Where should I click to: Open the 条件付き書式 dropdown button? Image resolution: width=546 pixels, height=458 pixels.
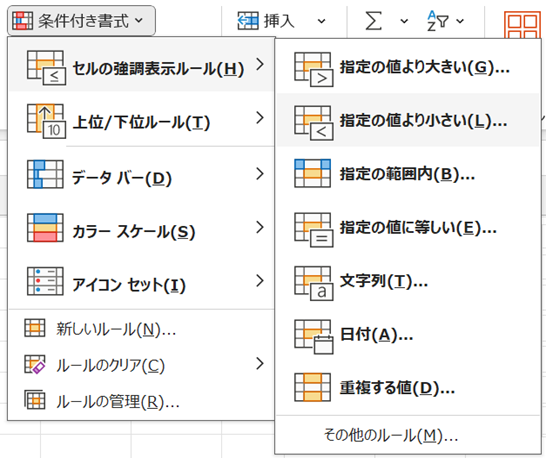81,21
